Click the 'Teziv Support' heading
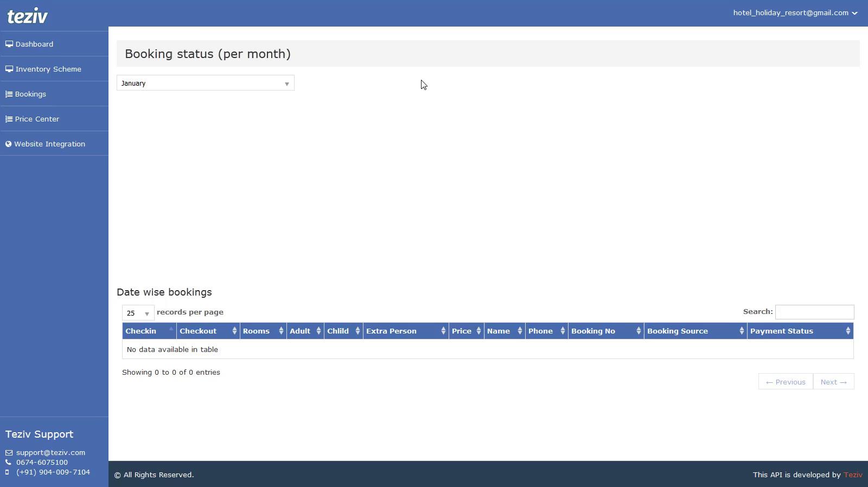 pos(39,434)
